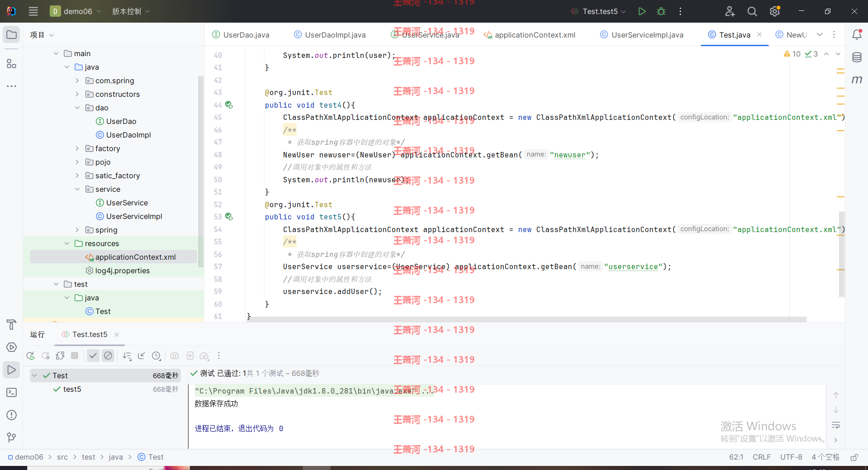The width and height of the screenshot is (868, 470).
Task: Toggle sort tests alphabetically
Action: tap(127, 356)
